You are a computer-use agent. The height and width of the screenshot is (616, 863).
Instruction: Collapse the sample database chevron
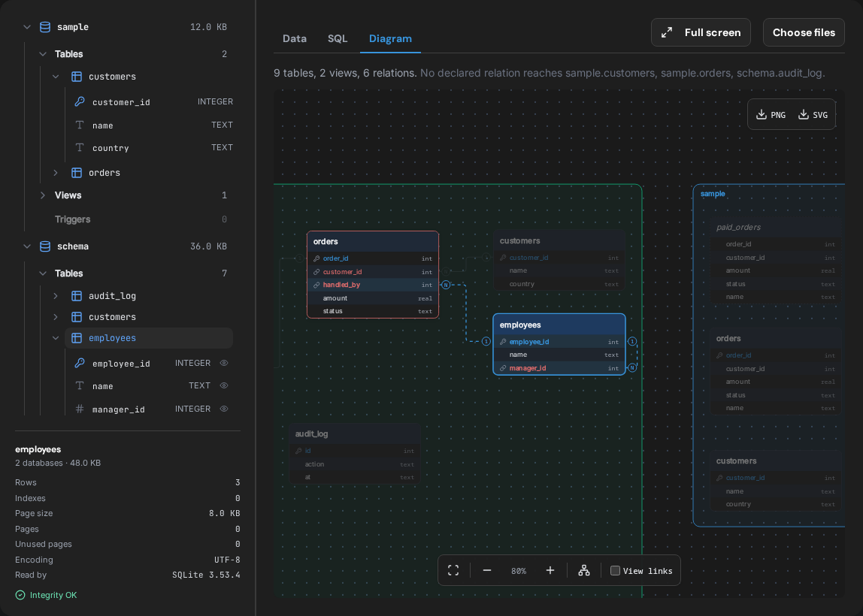click(x=27, y=27)
